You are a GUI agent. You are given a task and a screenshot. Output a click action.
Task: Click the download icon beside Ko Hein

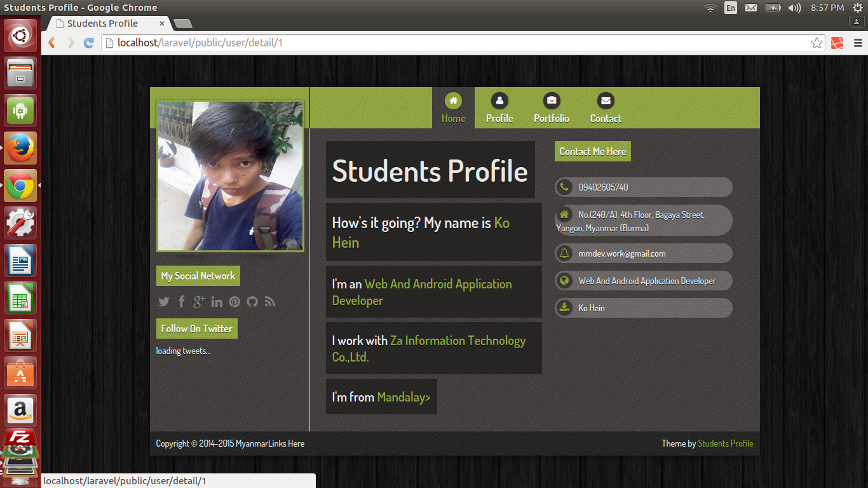(566, 308)
